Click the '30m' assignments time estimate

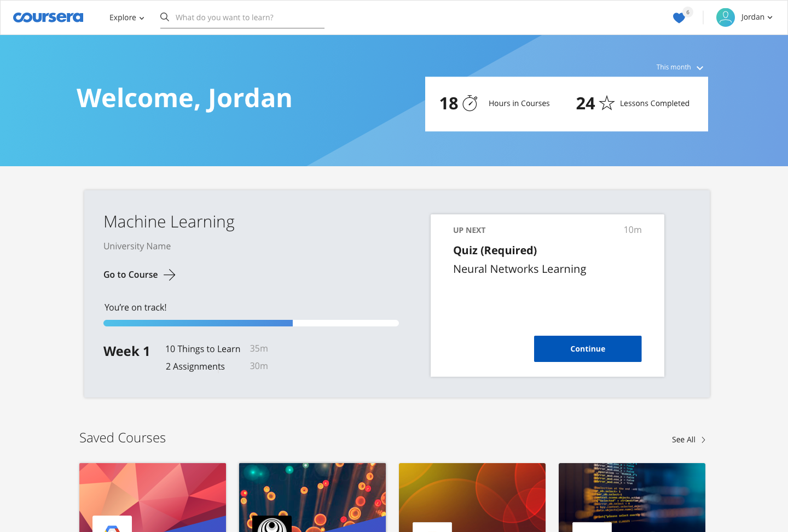coord(259,366)
